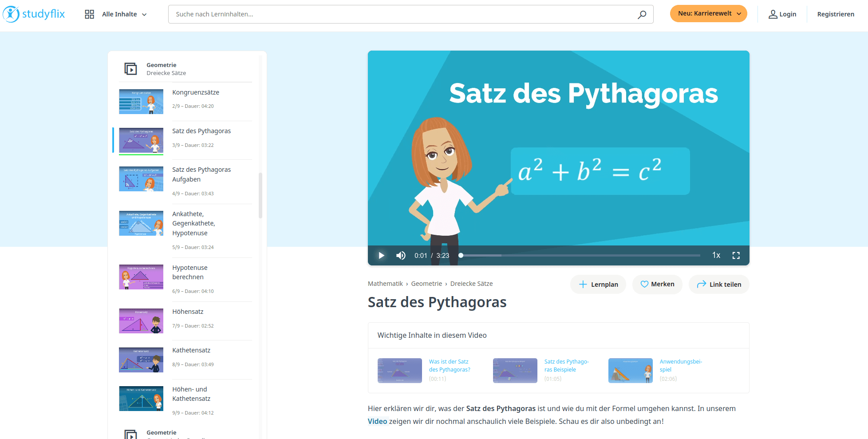Mute the video volume

(400, 255)
